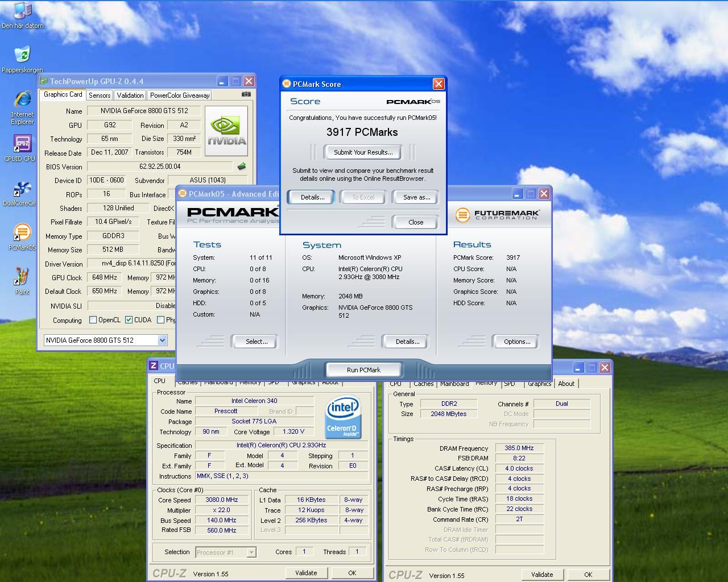728x582 pixels.
Task: Click the Futuremark Corporation logo
Action: tap(498, 214)
